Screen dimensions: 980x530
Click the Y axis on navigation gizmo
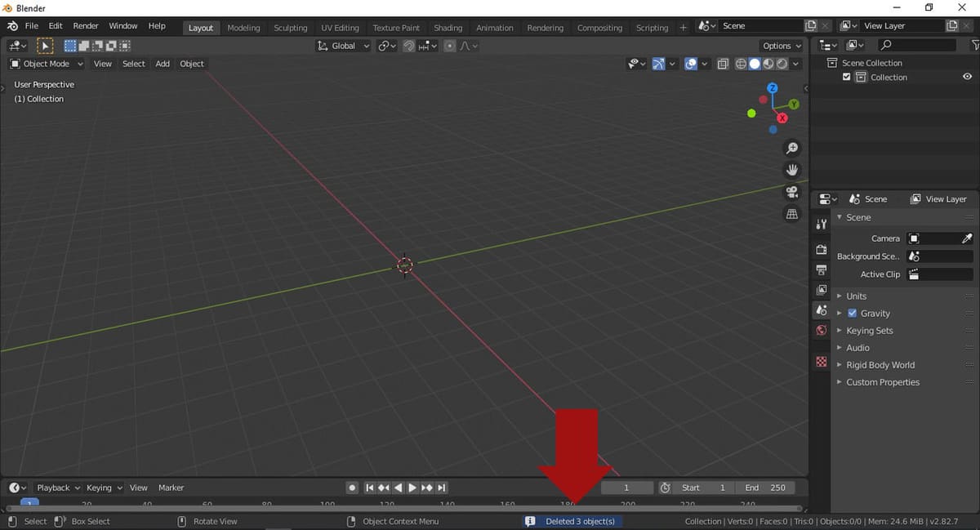click(x=794, y=105)
